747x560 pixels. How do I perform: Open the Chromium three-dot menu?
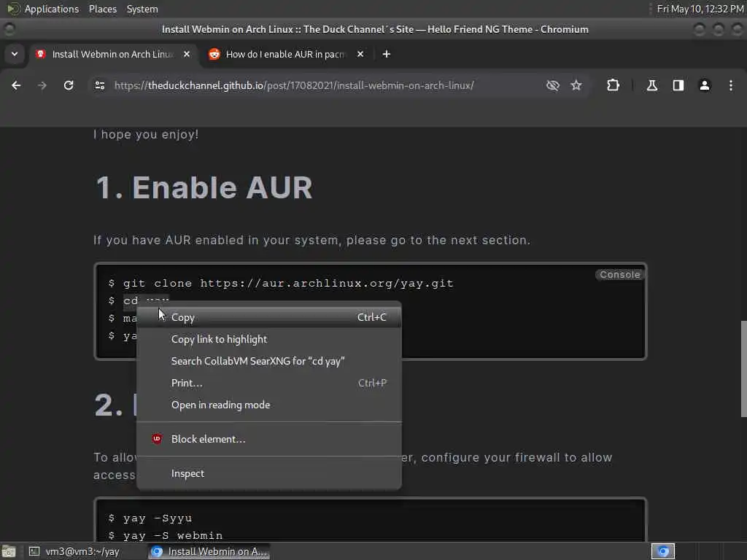pos(731,85)
